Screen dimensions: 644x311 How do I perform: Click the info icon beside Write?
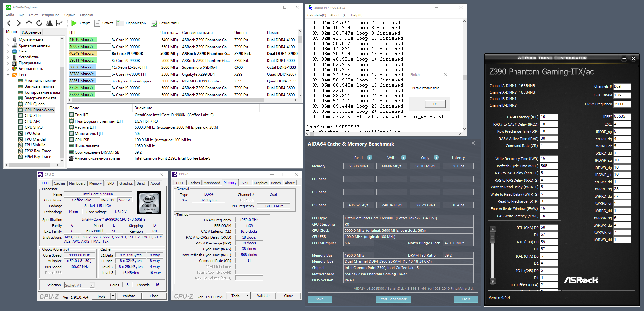[x=404, y=157]
